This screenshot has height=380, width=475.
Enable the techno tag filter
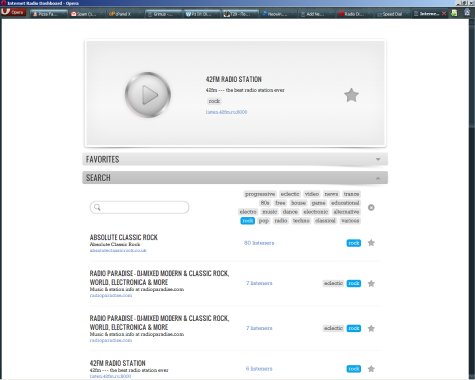pos(301,221)
